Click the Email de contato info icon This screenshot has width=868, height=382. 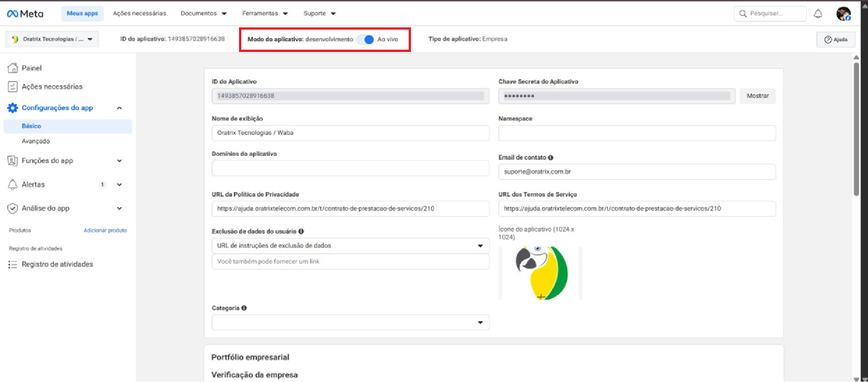[551, 158]
